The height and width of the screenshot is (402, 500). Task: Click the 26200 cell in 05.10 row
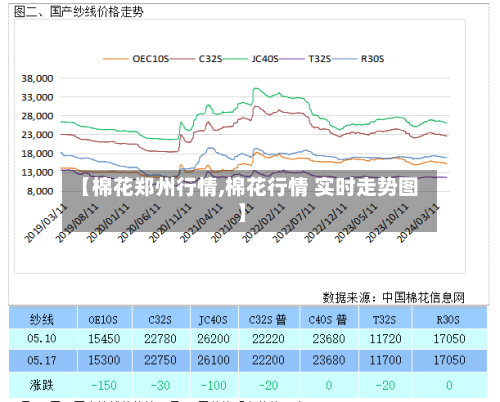click(x=213, y=339)
